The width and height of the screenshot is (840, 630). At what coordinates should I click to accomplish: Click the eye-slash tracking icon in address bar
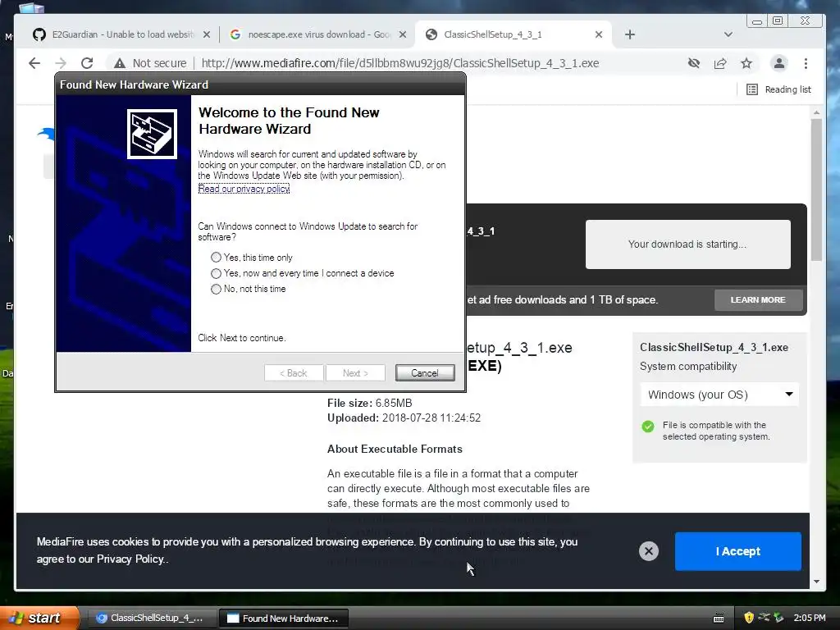(x=694, y=63)
